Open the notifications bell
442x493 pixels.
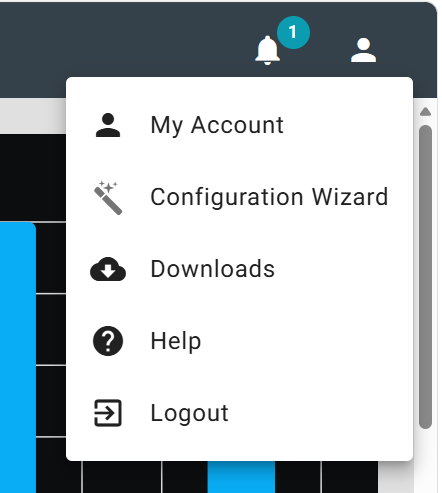pyautogui.click(x=267, y=50)
